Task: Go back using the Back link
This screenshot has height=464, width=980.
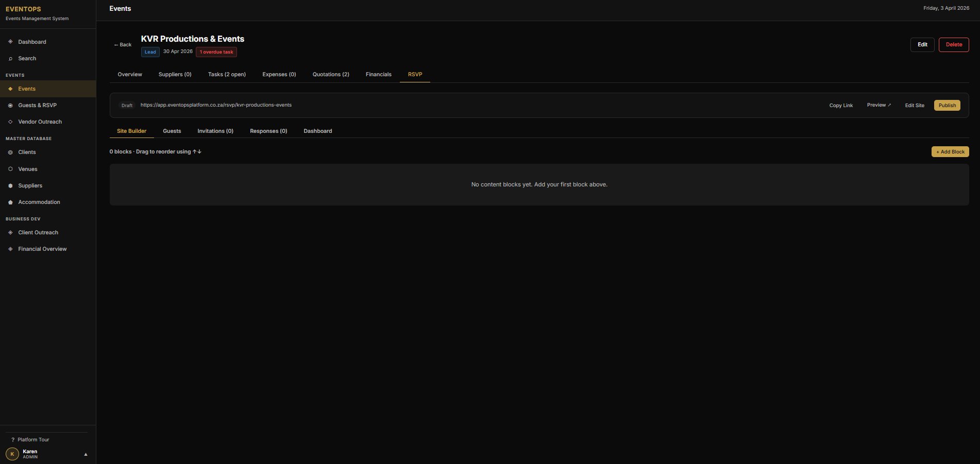Action: [123, 45]
